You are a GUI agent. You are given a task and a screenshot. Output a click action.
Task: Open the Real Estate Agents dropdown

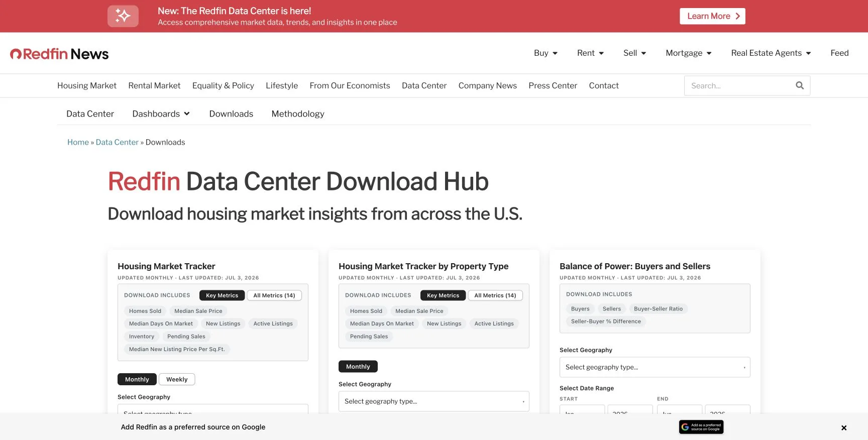coord(771,53)
